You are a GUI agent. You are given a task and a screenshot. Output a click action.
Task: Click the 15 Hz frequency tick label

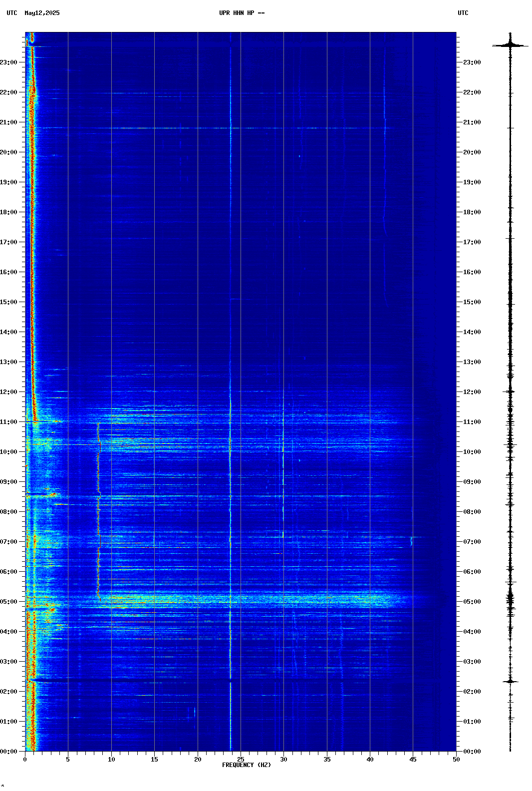click(x=154, y=760)
